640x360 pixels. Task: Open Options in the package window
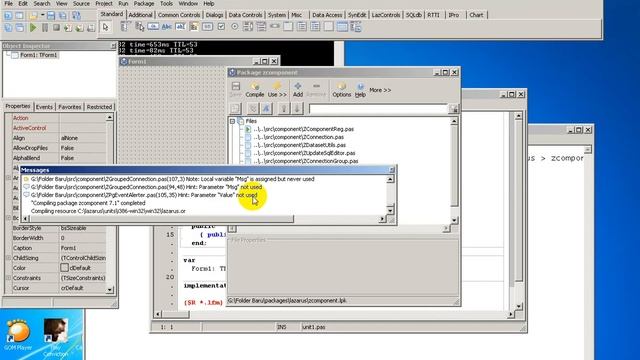pyautogui.click(x=342, y=90)
